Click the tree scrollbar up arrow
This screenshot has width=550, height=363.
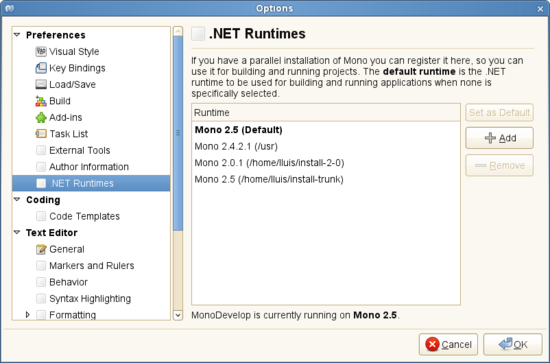coord(178,32)
